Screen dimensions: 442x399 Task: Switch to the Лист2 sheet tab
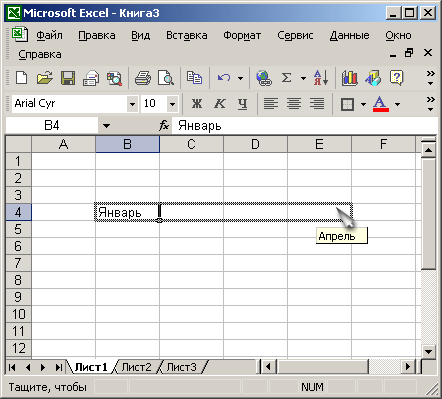[x=136, y=367]
